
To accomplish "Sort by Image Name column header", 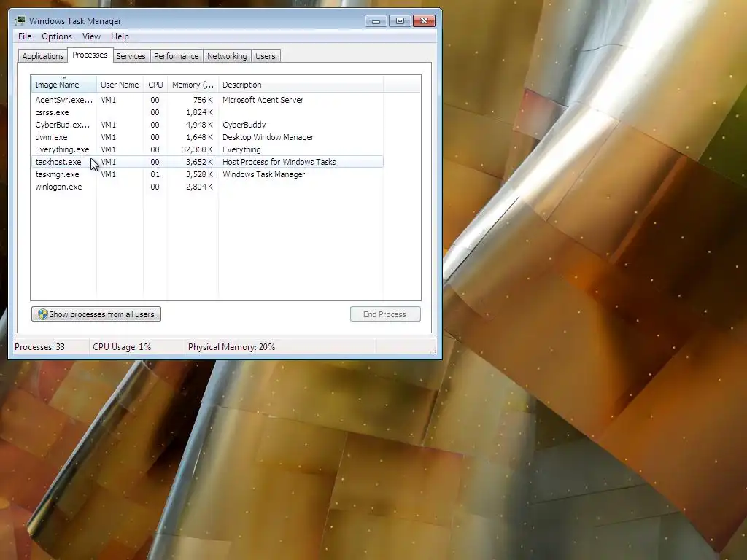I will coord(64,85).
